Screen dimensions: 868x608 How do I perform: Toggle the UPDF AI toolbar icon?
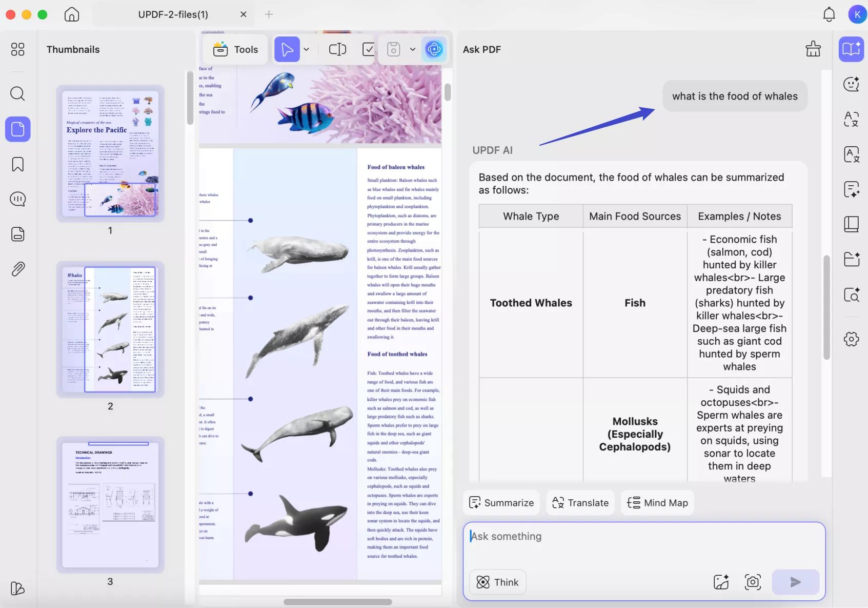(x=434, y=49)
